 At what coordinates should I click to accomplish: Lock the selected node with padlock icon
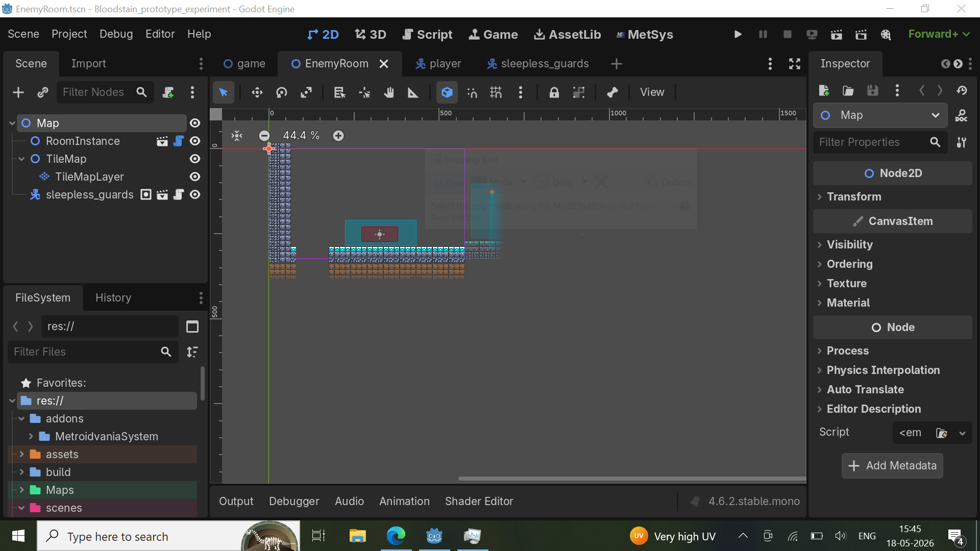pyautogui.click(x=554, y=92)
